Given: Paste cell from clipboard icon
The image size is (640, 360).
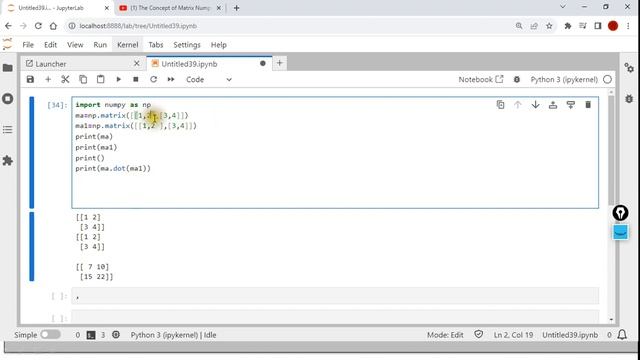Looking at the screenshot, I should [x=100, y=80].
